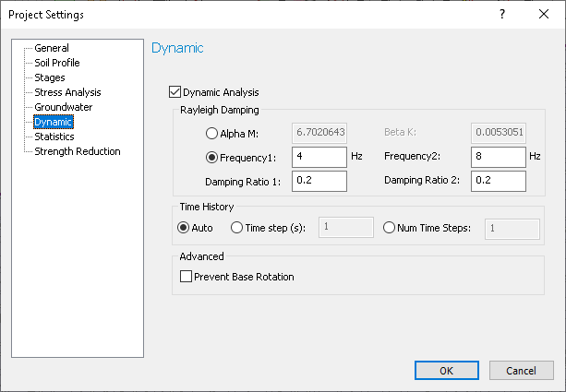Open Stress Analysis settings
This screenshot has height=392, width=566.
(67, 92)
